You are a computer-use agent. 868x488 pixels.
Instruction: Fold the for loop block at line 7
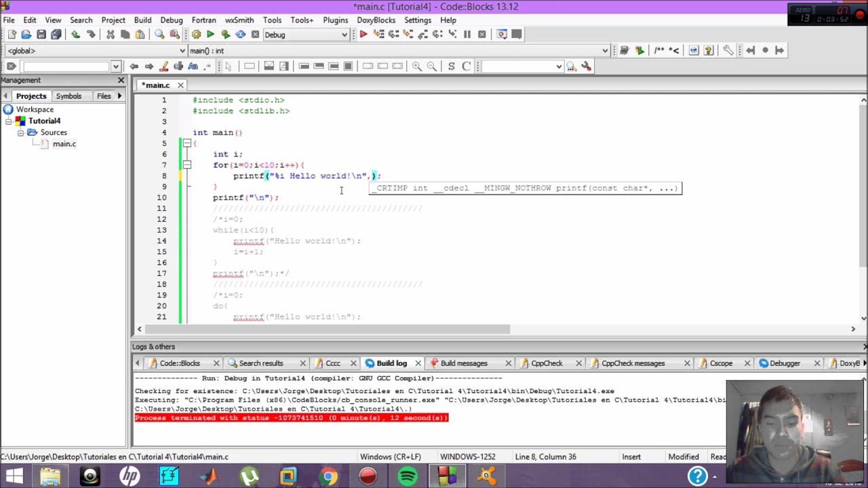pyautogui.click(x=186, y=165)
